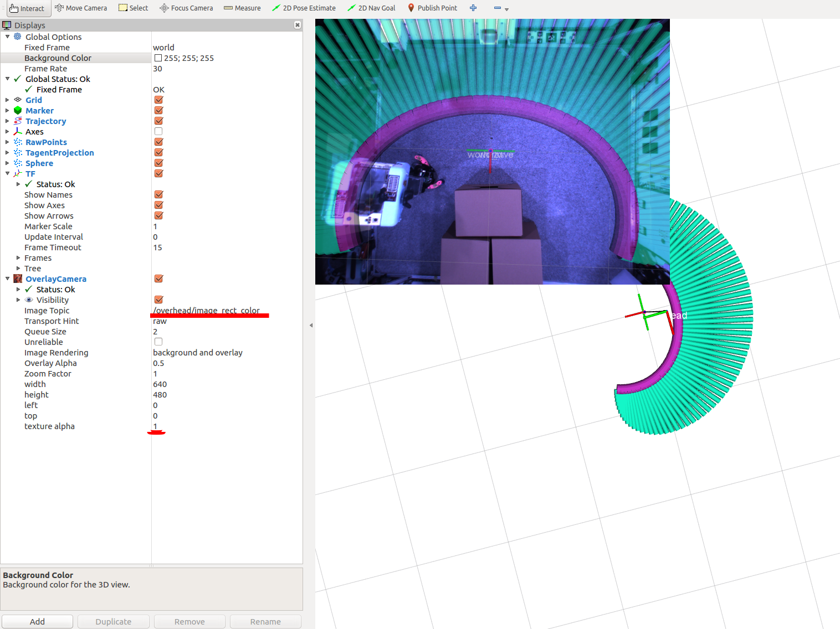The width and height of the screenshot is (840, 629).
Task: Click the Background Color white swatch
Action: pyautogui.click(x=158, y=58)
